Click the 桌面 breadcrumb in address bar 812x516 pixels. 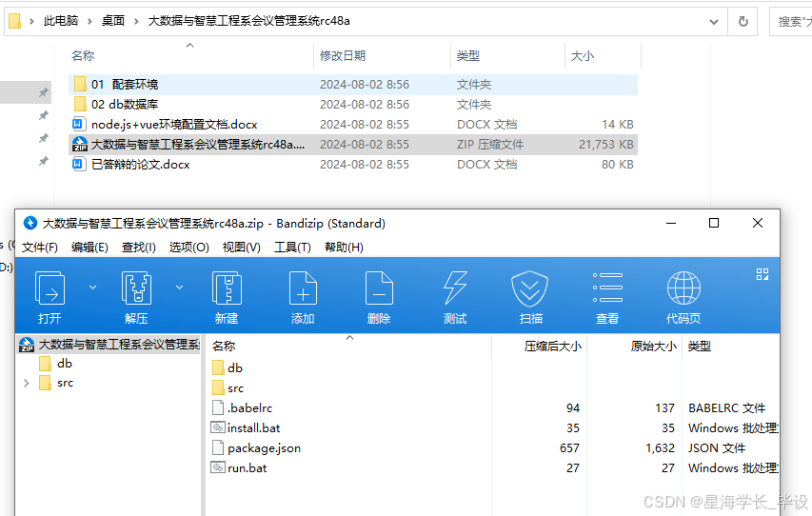[x=113, y=21]
